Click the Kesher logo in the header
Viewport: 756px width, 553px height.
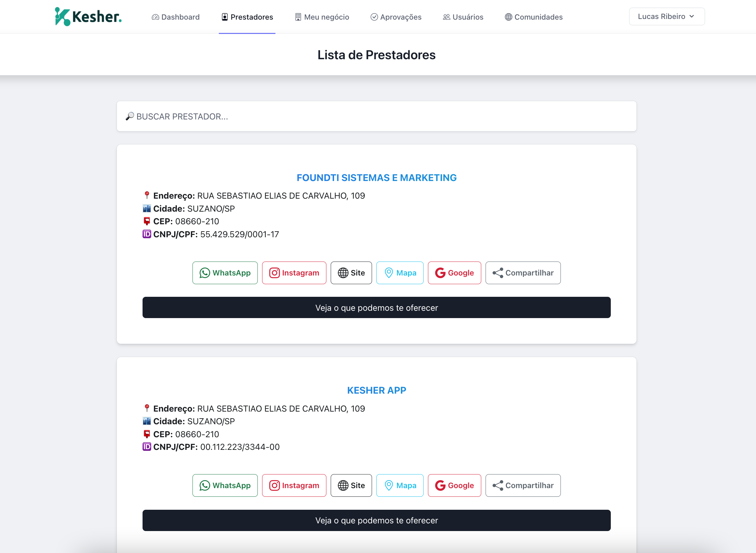(x=88, y=16)
